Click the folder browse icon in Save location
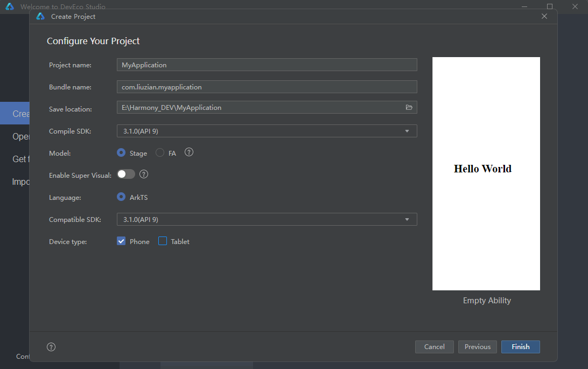 pyautogui.click(x=409, y=107)
